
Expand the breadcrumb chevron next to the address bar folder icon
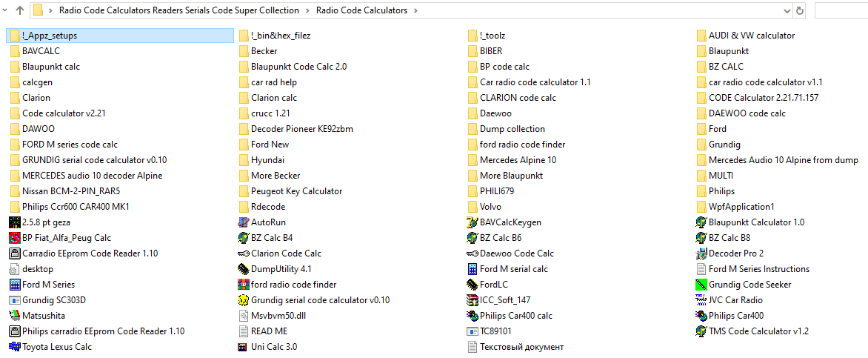click(51, 10)
